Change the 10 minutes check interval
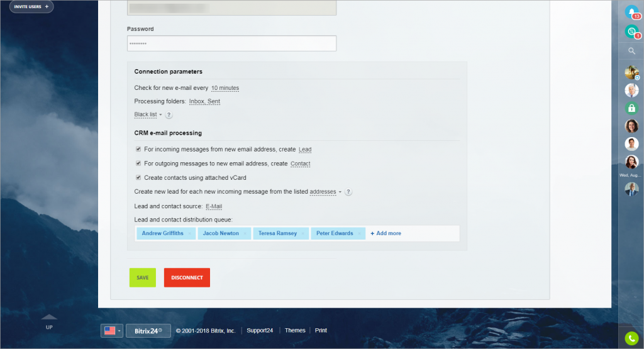This screenshot has width=644, height=349. click(x=225, y=88)
